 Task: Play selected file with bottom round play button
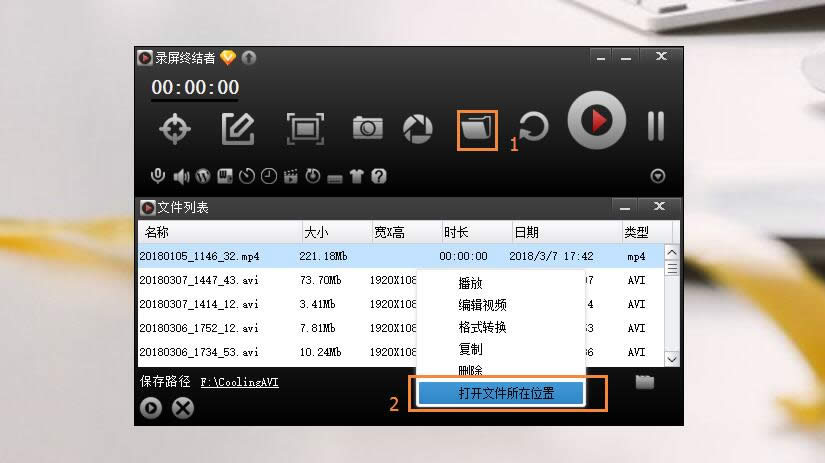pyautogui.click(x=151, y=408)
